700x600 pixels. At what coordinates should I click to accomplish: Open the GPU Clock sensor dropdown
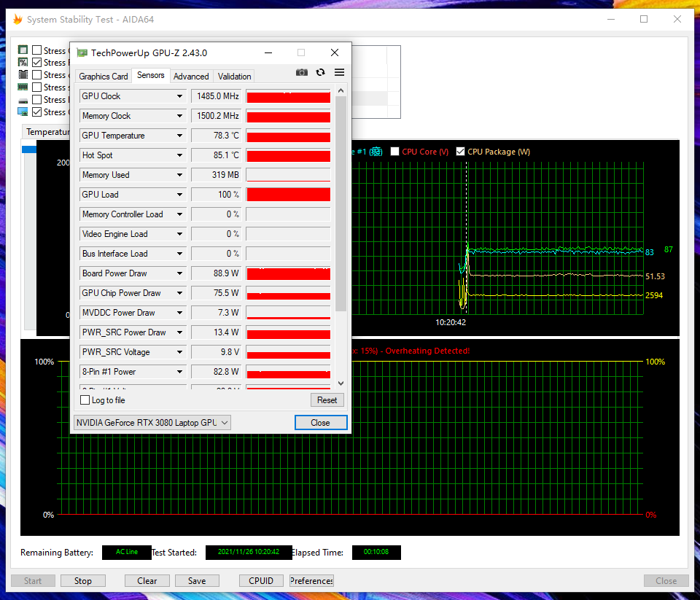(179, 96)
